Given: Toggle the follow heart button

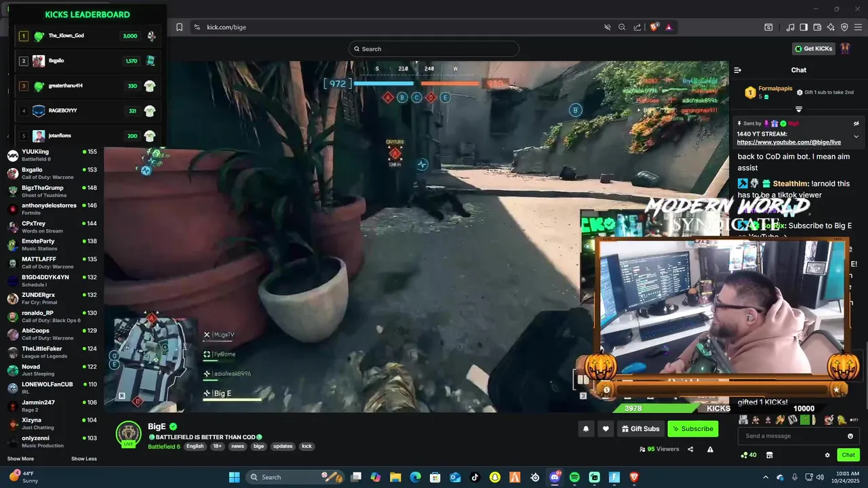Looking at the screenshot, I should click(x=606, y=428).
